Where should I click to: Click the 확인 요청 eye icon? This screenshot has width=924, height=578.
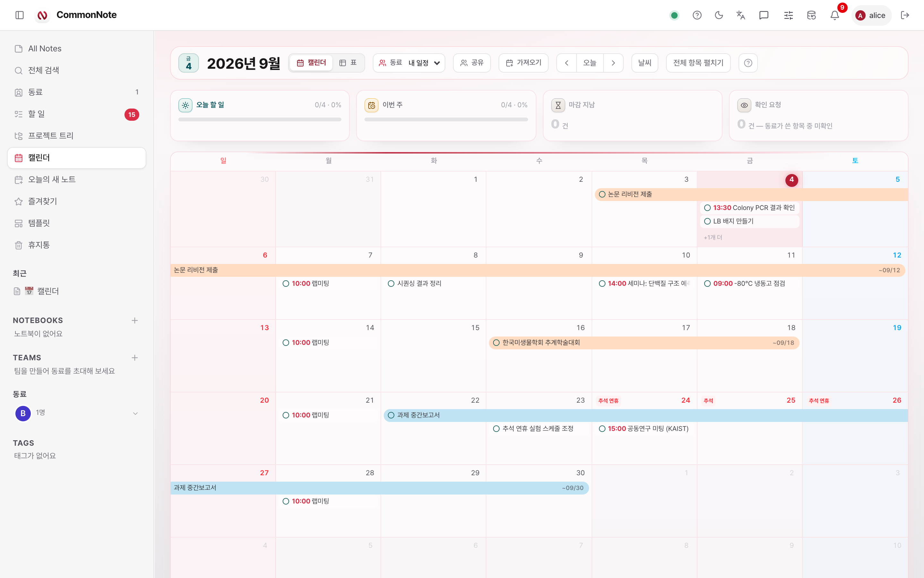(744, 105)
